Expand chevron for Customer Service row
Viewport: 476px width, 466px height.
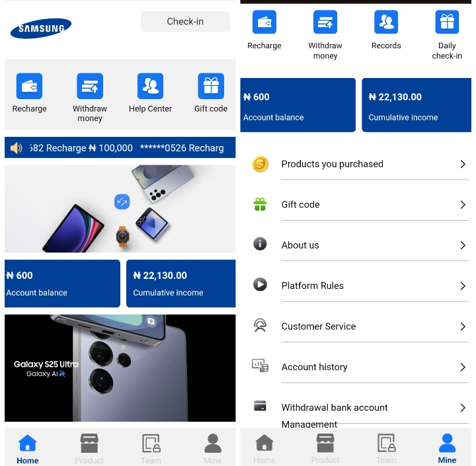tap(463, 327)
